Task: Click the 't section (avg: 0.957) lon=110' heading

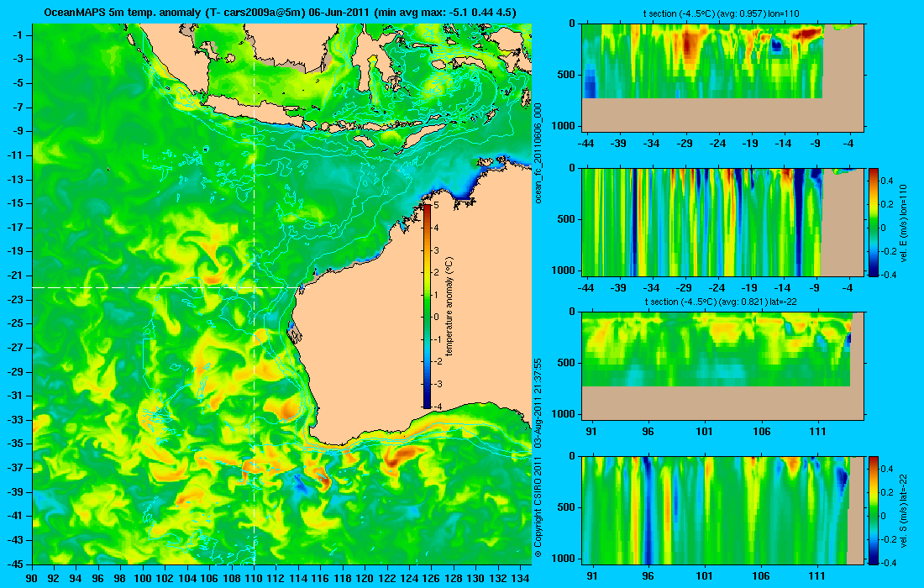Action: tap(722, 13)
